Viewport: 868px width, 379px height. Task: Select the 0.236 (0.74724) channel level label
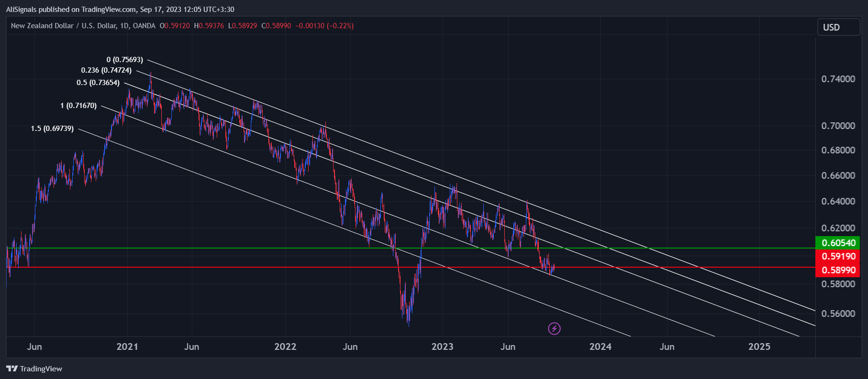pos(106,70)
